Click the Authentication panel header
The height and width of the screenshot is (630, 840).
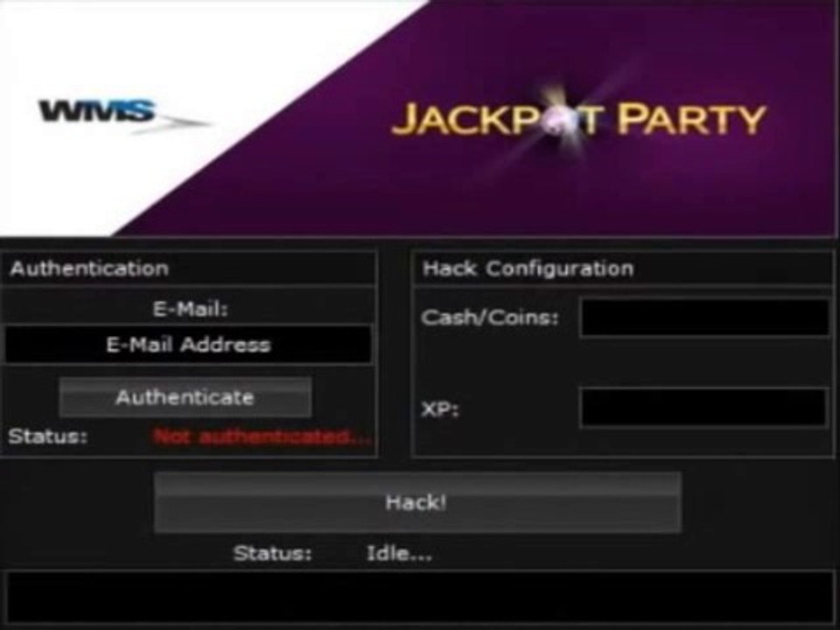[188, 268]
